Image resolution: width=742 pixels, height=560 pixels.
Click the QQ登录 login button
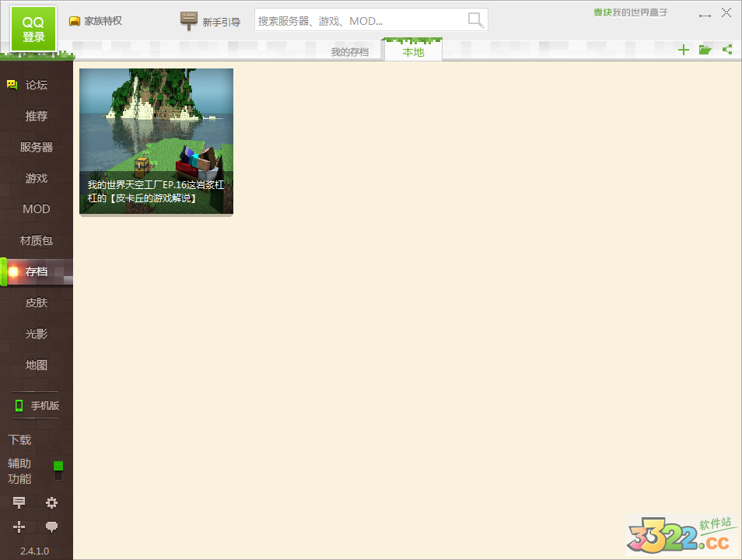(x=33, y=29)
